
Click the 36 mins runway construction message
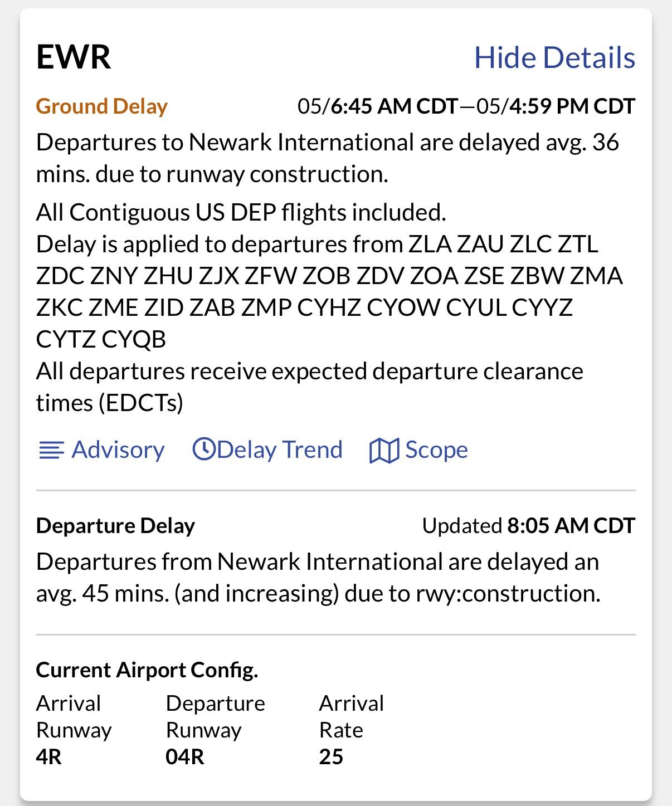pos(327,158)
